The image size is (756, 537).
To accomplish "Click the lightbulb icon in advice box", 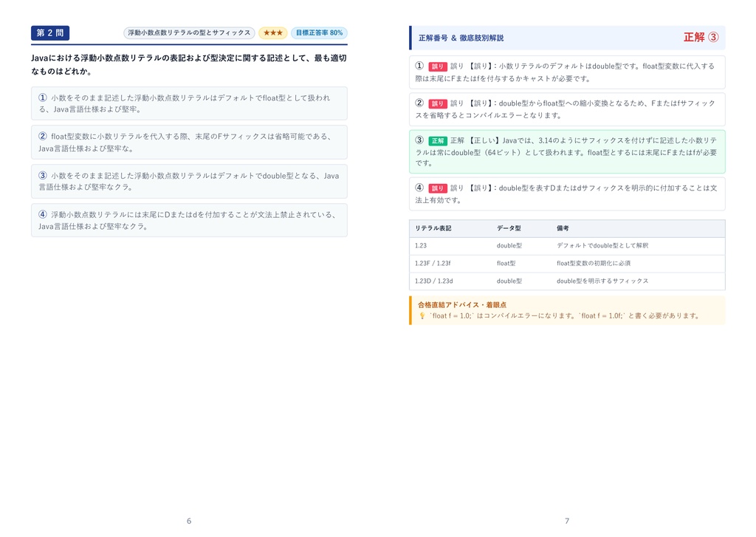I will click(422, 316).
